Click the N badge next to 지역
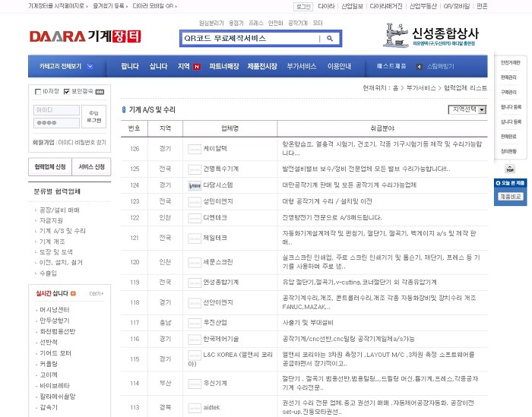The height and width of the screenshot is (417, 532). point(197,67)
